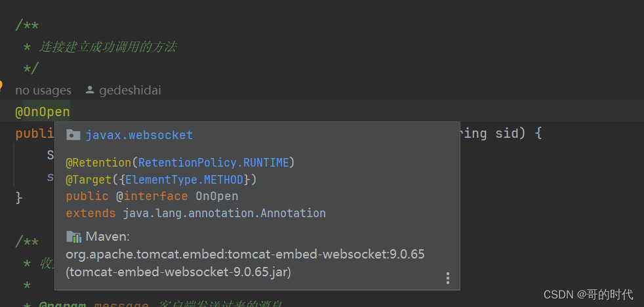This screenshot has height=307, width=644.
Task: Click the gedeshidai author hint
Action: [x=130, y=91]
